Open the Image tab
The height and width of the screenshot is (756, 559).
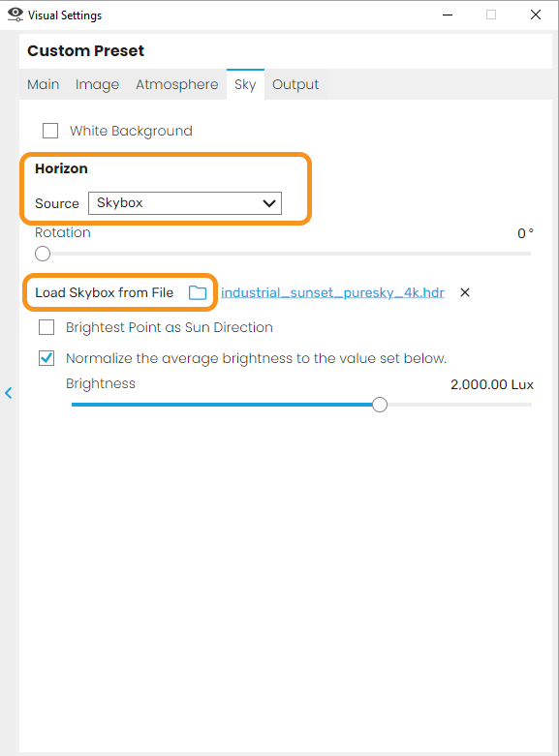[97, 84]
